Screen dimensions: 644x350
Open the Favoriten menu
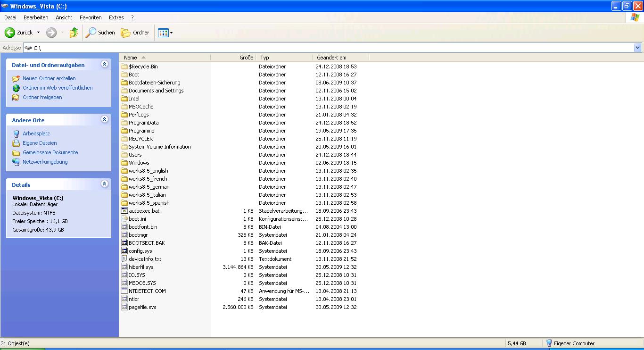pos(91,17)
